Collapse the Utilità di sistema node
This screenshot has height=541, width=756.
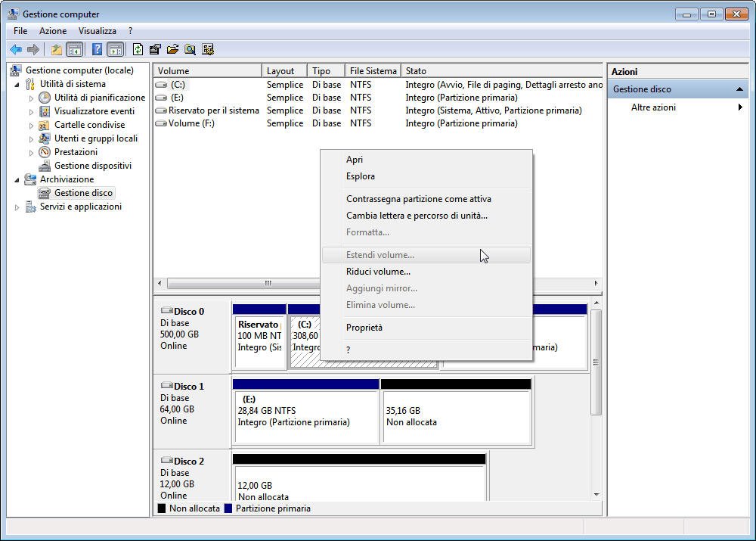coord(17,84)
